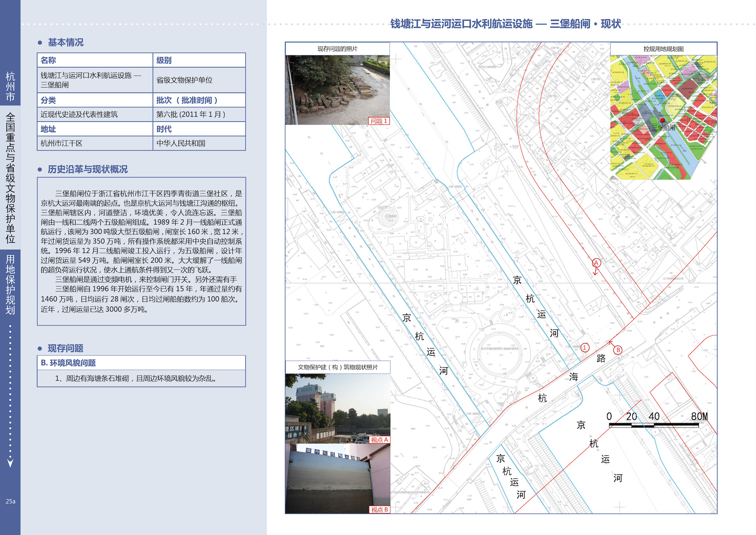Open the 视点 B gate photo

pos(337,479)
